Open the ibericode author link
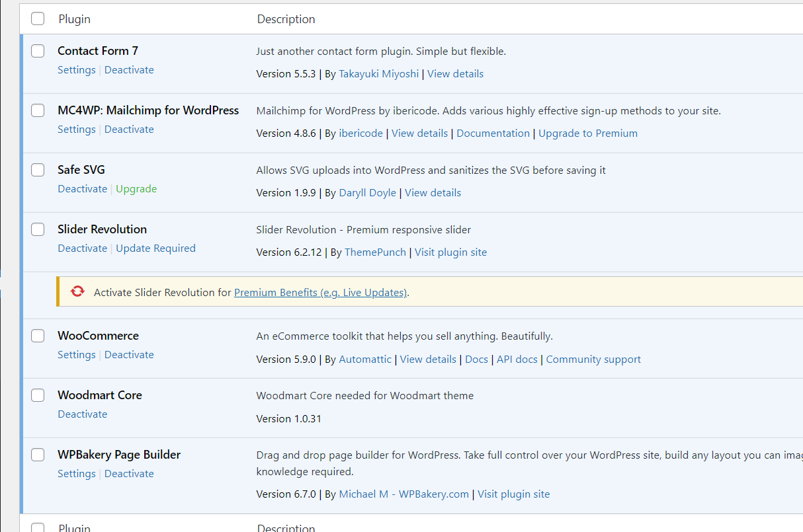803x532 pixels. [x=361, y=133]
